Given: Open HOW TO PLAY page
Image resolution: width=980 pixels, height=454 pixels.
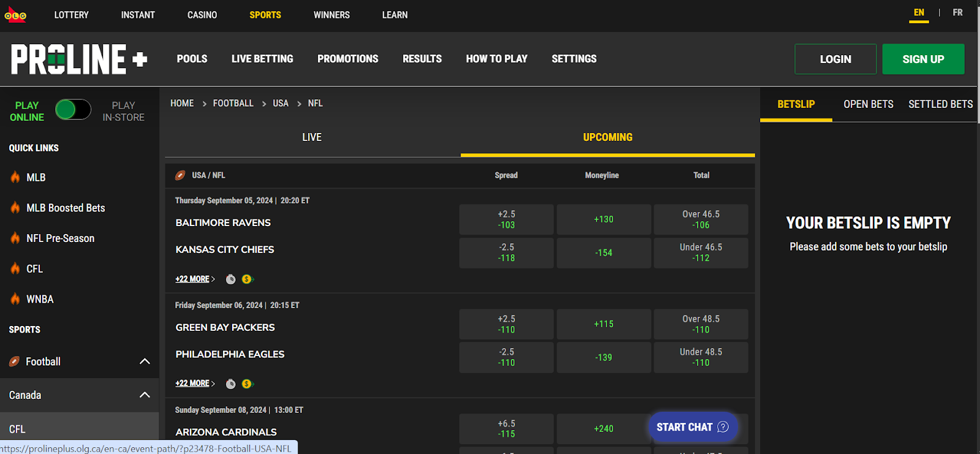Looking at the screenshot, I should tap(497, 59).
